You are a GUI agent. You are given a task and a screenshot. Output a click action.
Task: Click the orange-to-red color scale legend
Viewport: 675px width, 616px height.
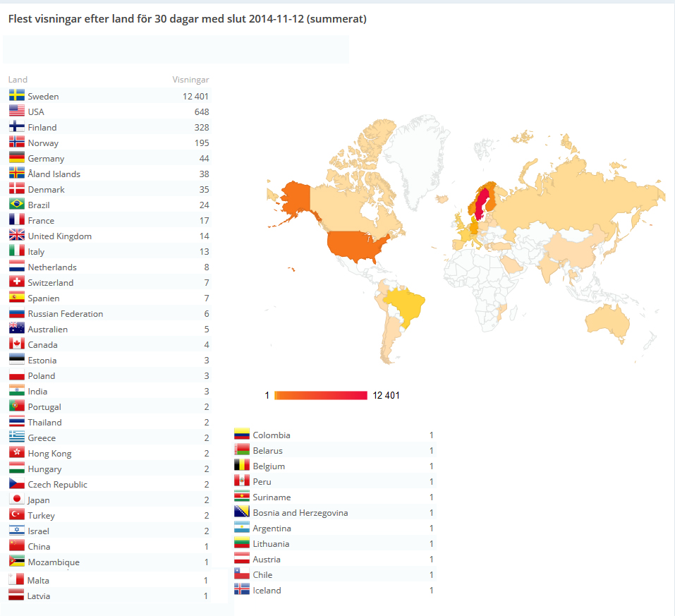pyautogui.click(x=321, y=395)
